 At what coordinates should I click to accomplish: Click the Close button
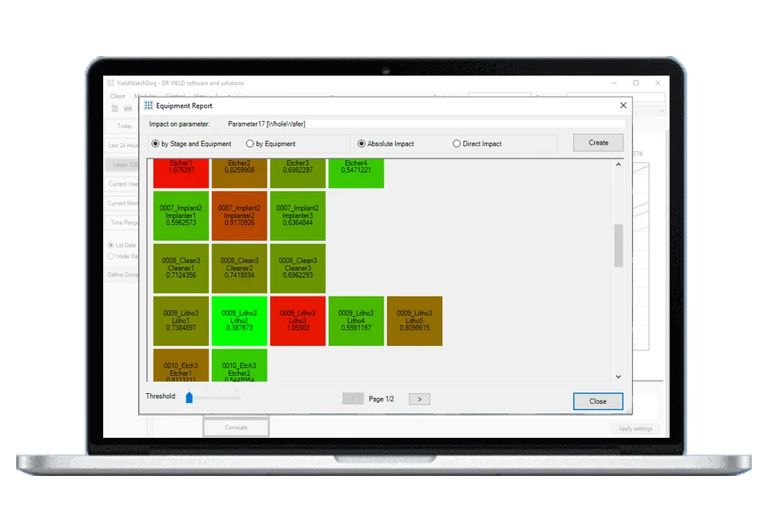pyautogui.click(x=598, y=401)
